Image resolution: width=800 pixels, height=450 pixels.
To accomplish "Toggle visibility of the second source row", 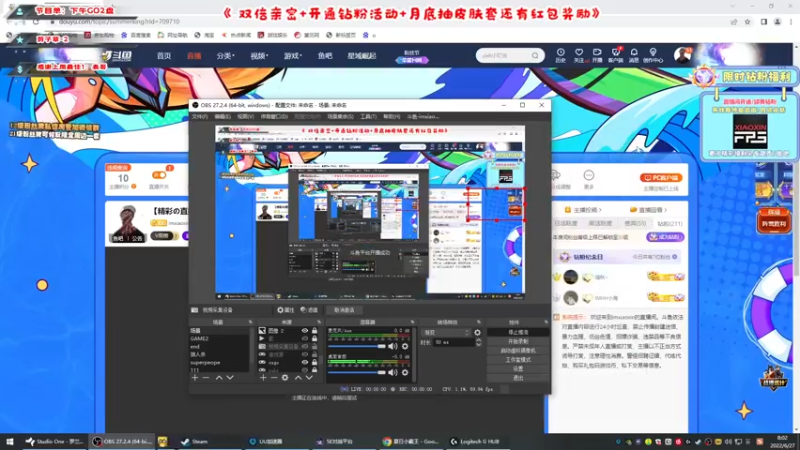I will (305, 338).
